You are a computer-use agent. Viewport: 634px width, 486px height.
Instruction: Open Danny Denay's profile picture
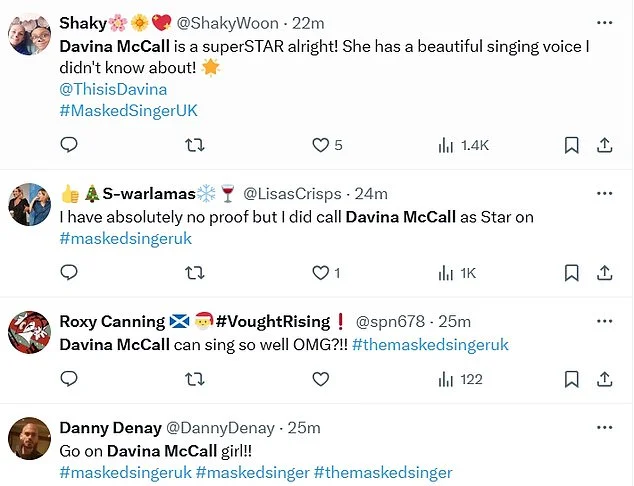coord(29,438)
